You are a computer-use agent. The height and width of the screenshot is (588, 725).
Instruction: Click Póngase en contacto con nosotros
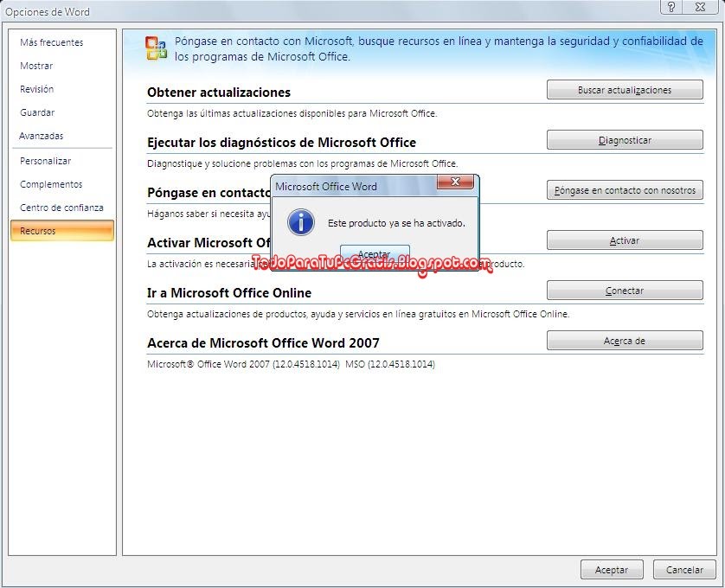tap(625, 190)
